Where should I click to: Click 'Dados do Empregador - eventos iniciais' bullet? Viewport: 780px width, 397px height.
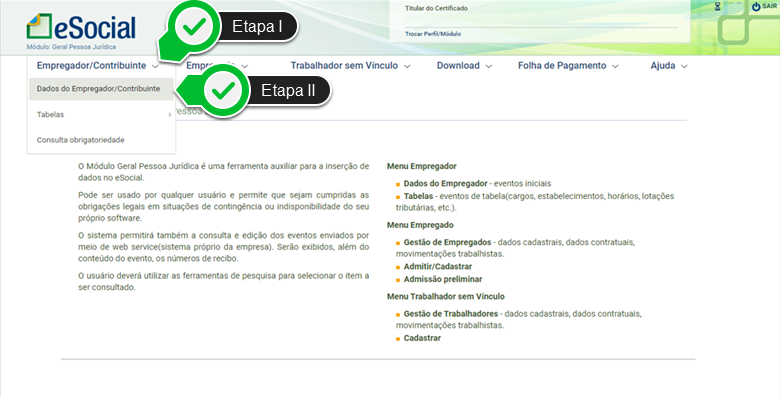pyautogui.click(x=474, y=184)
